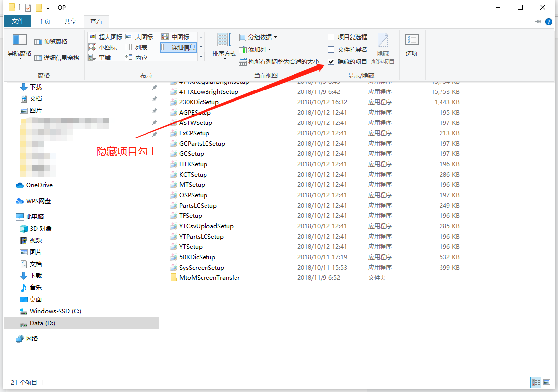Screen dimensions: 558x392
Task: Select Windows-SSD (C:) drive
Action: coord(51,311)
